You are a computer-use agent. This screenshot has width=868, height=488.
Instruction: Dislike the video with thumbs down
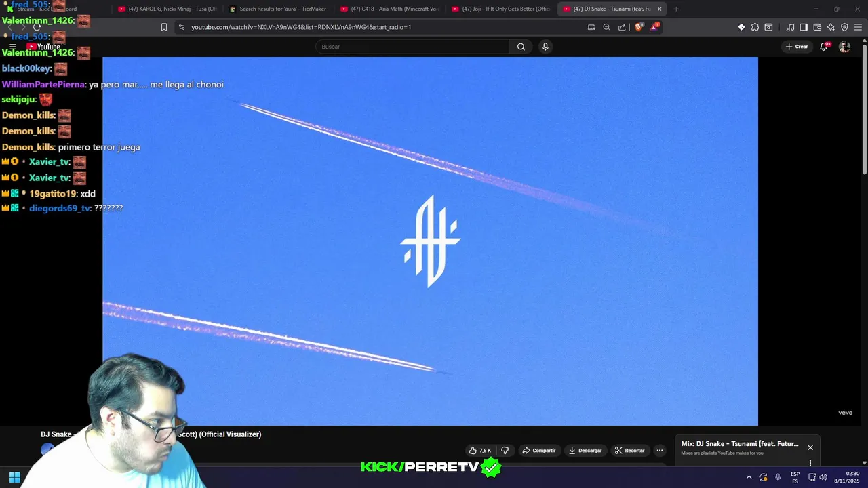pos(505,450)
